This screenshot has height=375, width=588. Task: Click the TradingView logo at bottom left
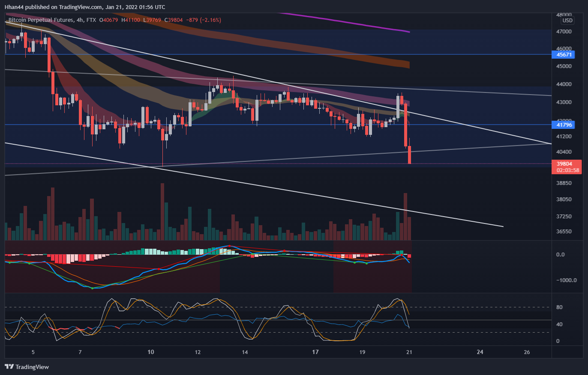point(27,367)
